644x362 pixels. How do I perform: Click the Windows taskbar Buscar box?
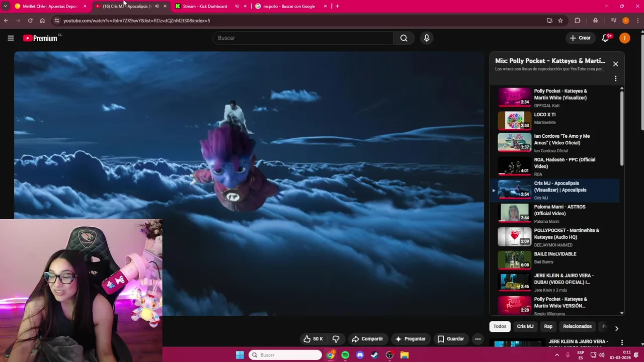(x=285, y=355)
